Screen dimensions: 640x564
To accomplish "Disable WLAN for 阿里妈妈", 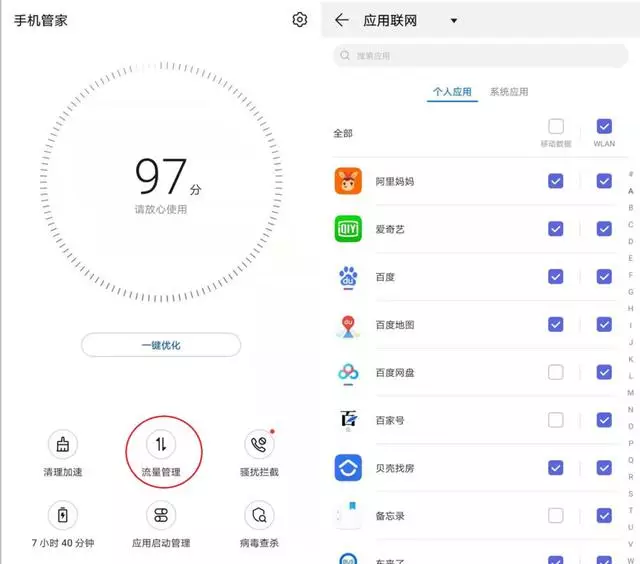I will coord(604,181).
